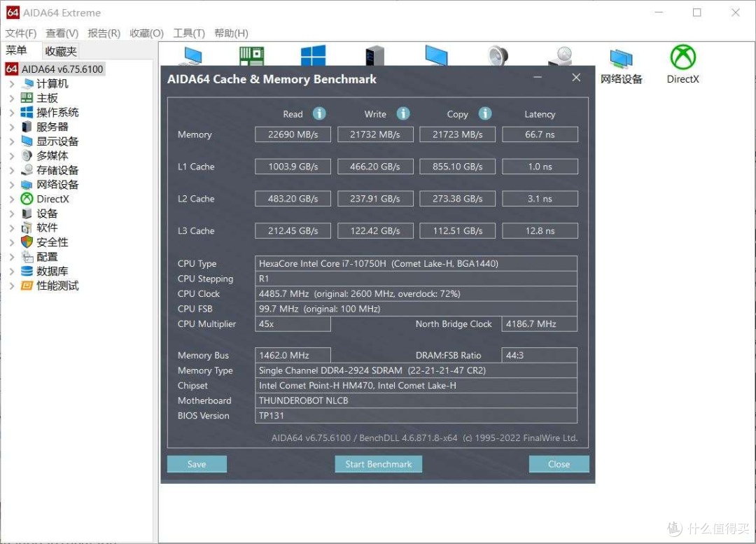Click the L2 Cache Write value 237.91 GB/s

(375, 199)
